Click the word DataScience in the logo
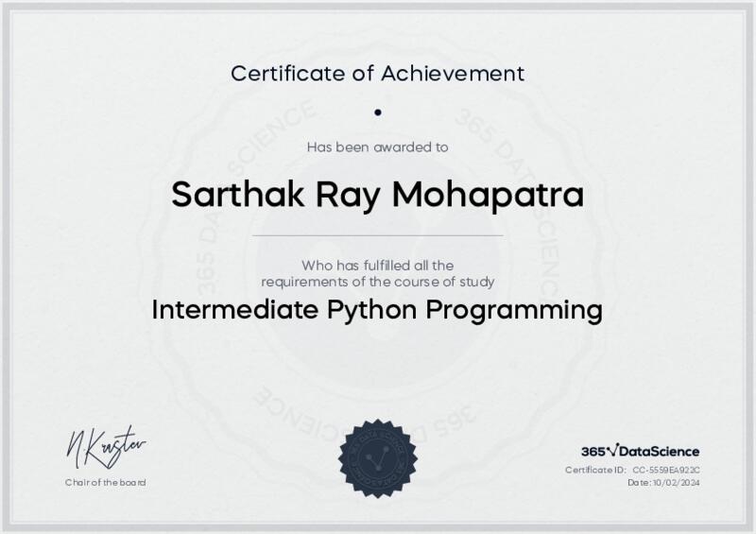This screenshot has width=756, height=534. pos(661,452)
